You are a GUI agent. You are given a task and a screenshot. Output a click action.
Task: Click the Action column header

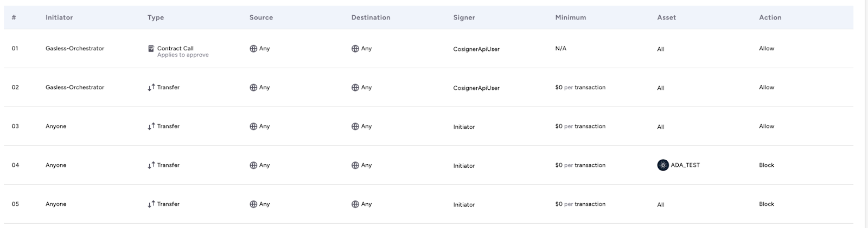[770, 17]
